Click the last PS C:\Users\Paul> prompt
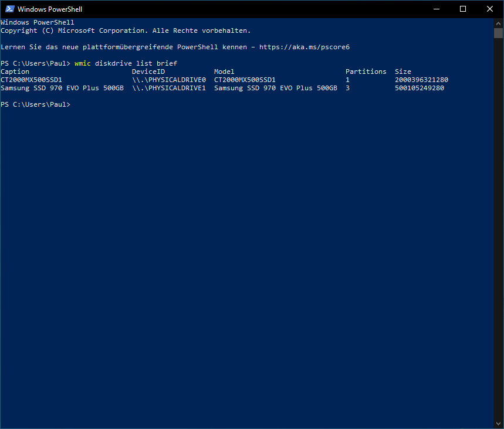 click(x=35, y=104)
